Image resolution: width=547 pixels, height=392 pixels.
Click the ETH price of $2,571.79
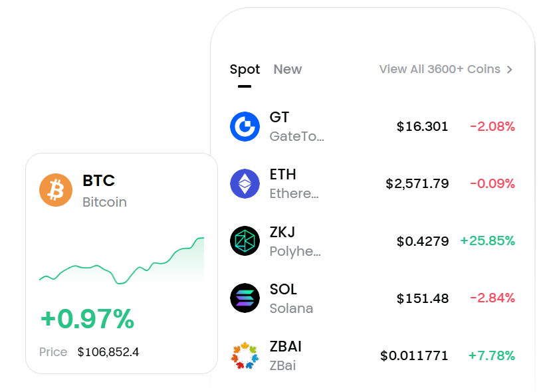(x=417, y=183)
